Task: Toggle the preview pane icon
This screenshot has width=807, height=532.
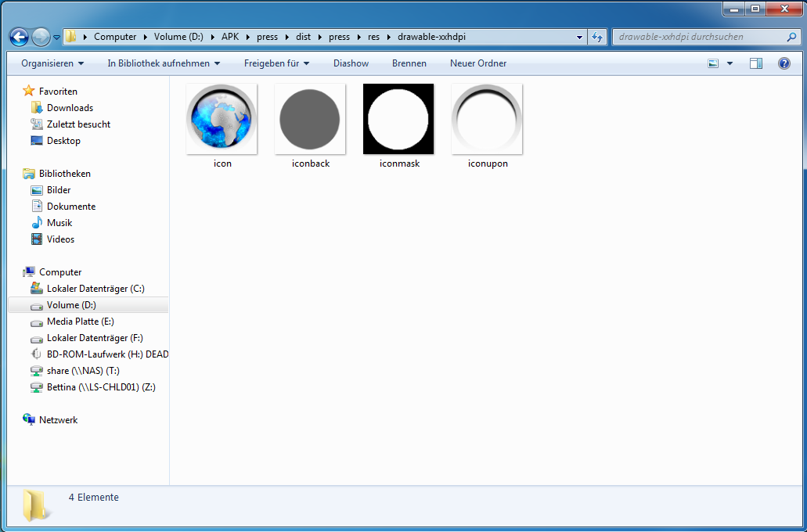Action: pyautogui.click(x=755, y=63)
